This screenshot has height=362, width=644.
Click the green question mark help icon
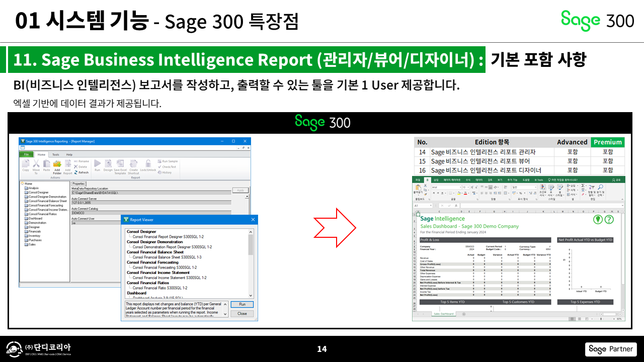point(609,220)
